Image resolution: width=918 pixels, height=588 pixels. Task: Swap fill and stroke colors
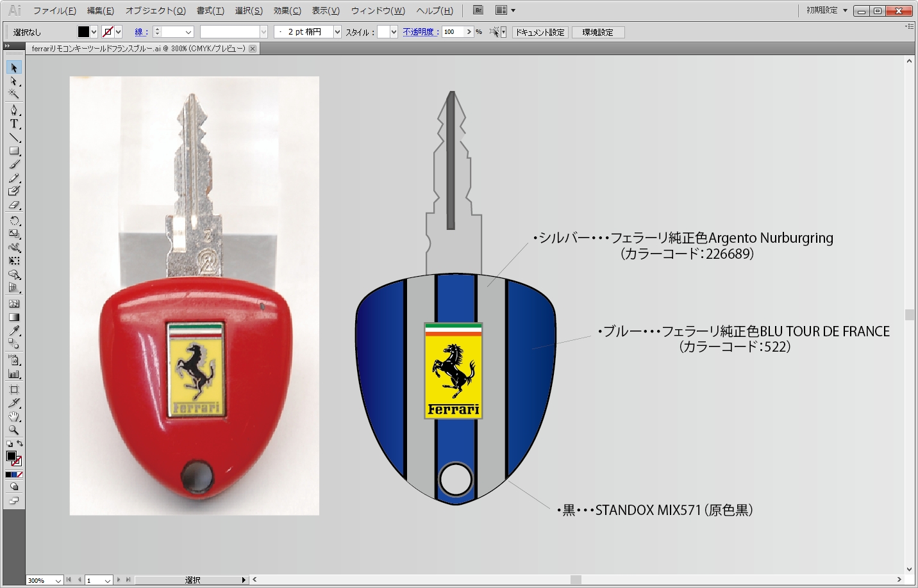20,443
